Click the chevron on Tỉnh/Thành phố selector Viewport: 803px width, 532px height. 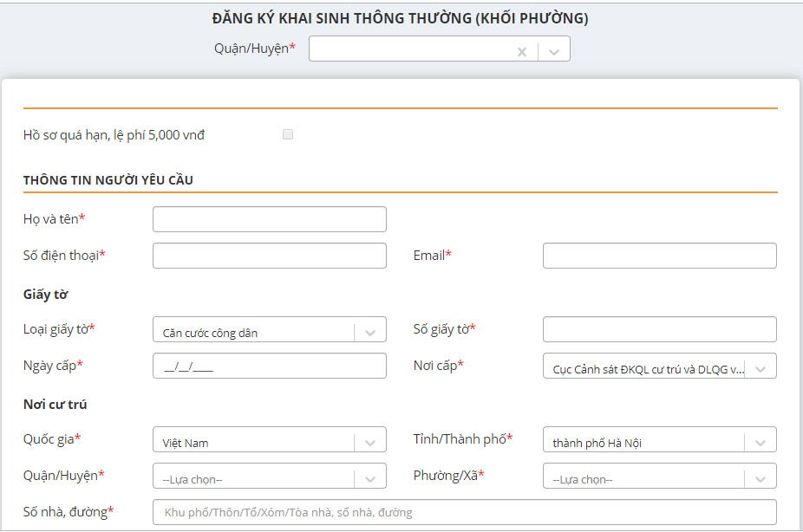pyautogui.click(x=761, y=439)
